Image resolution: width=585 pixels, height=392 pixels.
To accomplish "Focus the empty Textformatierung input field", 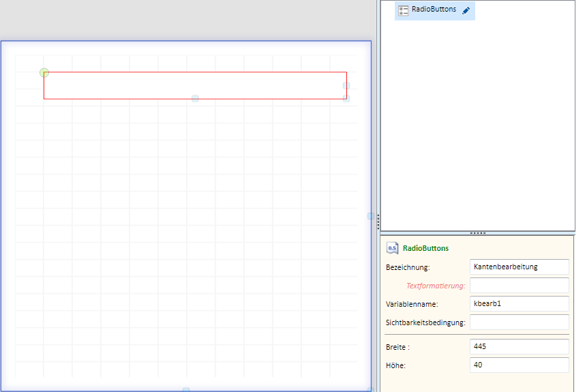I will pyautogui.click(x=519, y=286).
